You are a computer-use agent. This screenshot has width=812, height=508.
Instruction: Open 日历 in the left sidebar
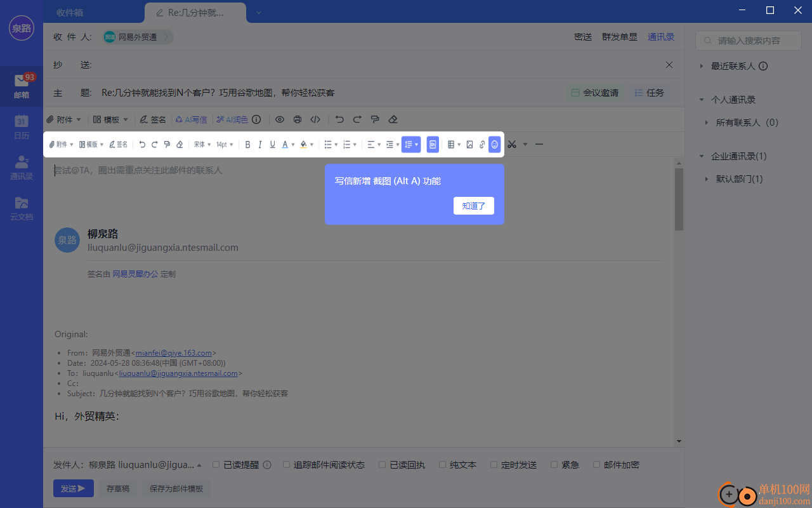click(x=22, y=127)
